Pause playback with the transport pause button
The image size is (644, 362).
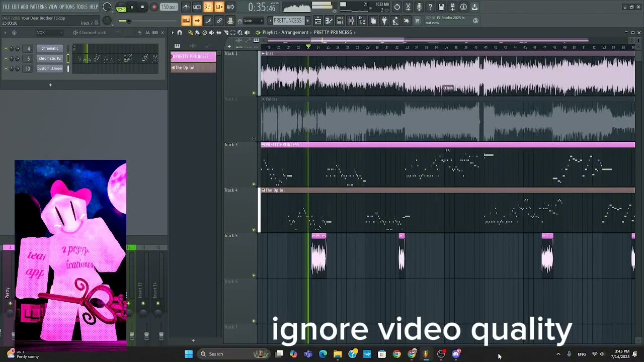pyautogui.click(x=132, y=7)
